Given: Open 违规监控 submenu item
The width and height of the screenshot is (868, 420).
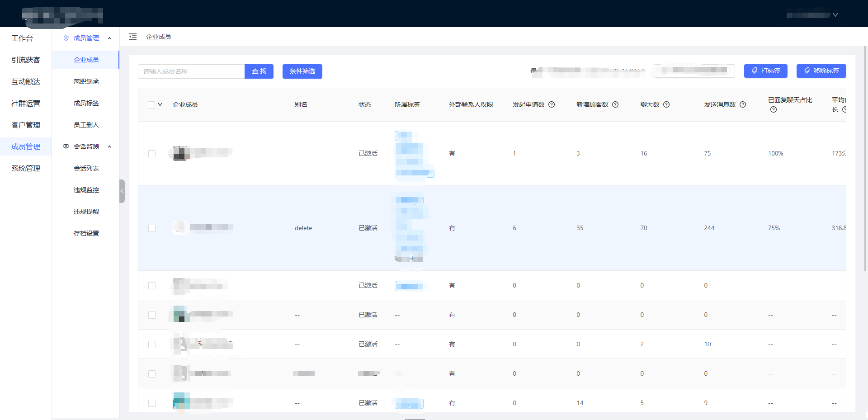Looking at the screenshot, I should tap(86, 190).
